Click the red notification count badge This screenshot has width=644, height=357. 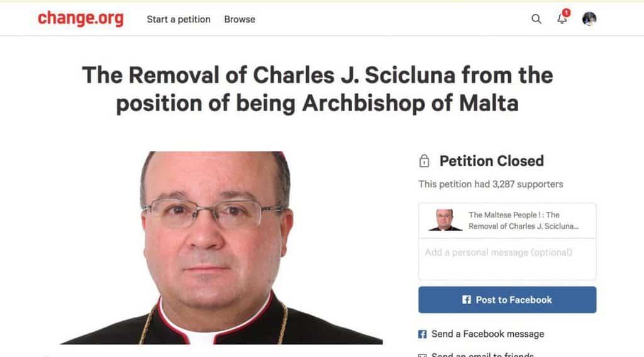coord(567,13)
